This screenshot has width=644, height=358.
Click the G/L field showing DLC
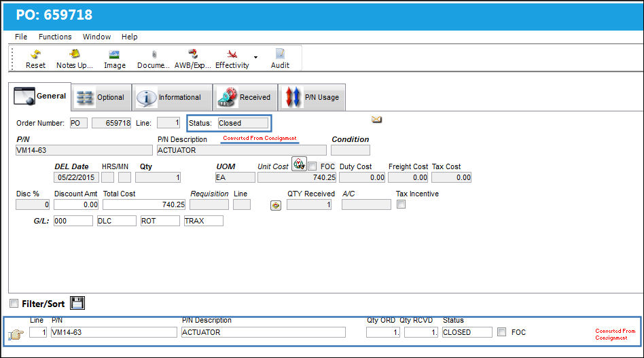117,221
